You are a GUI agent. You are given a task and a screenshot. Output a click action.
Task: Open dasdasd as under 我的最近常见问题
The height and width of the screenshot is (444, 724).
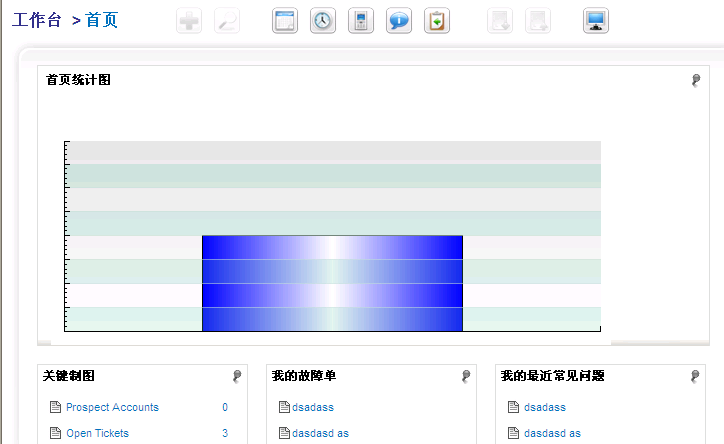point(552,434)
